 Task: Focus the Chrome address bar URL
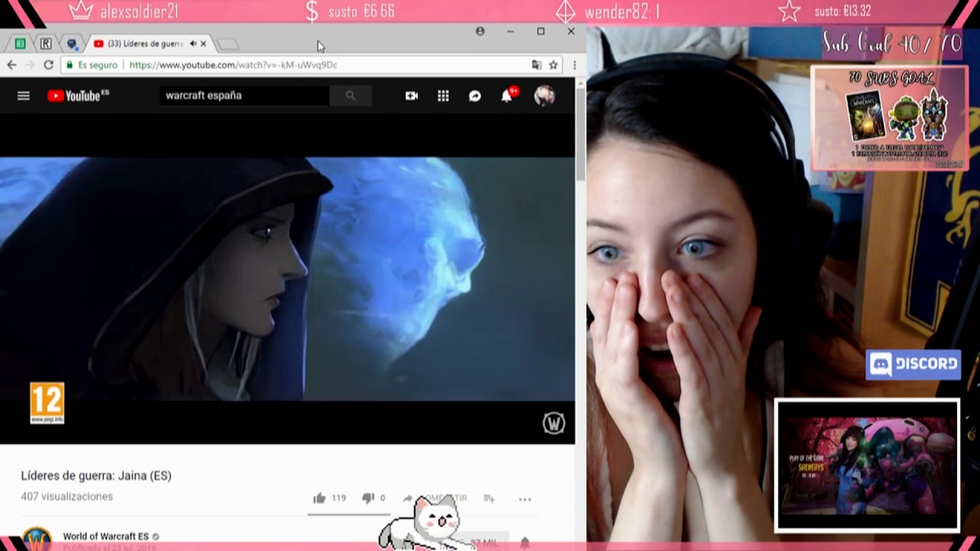[234, 65]
